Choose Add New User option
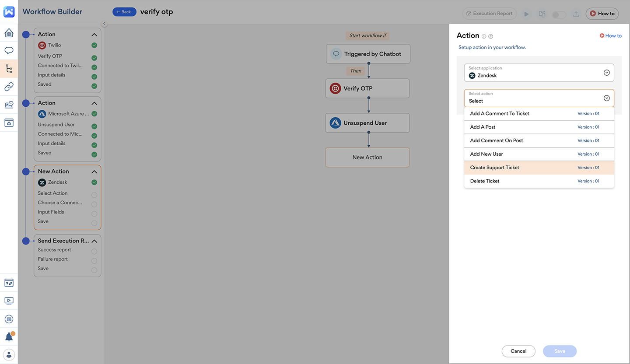The height and width of the screenshot is (364, 630). tap(539, 154)
